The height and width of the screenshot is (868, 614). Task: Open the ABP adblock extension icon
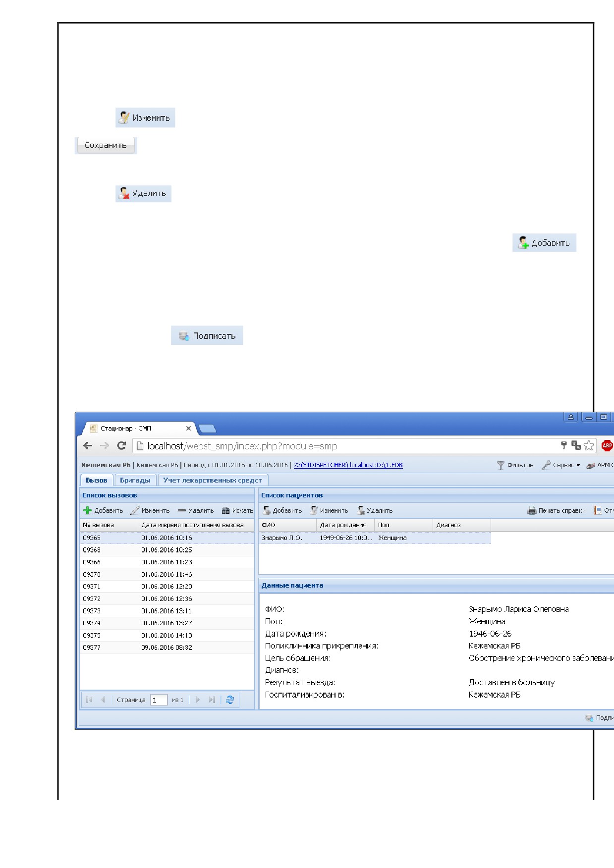[x=607, y=445]
